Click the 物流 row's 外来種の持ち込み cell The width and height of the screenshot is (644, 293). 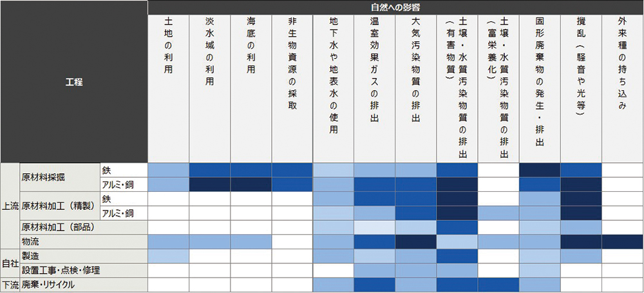[x=622, y=241]
